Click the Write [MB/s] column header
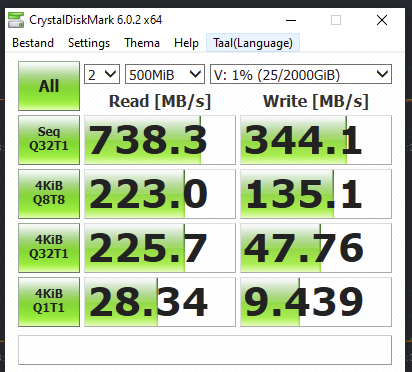412x372 pixels. [316, 101]
